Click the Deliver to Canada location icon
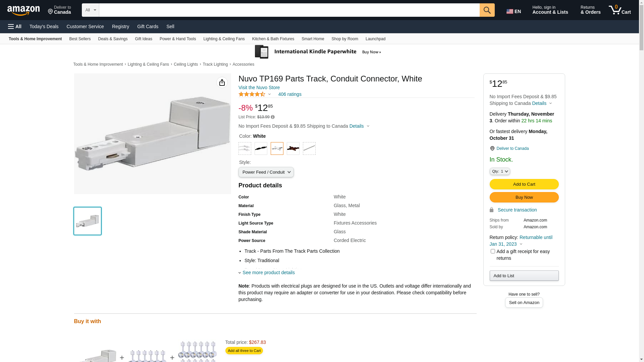The width and height of the screenshot is (644, 362). point(492,148)
